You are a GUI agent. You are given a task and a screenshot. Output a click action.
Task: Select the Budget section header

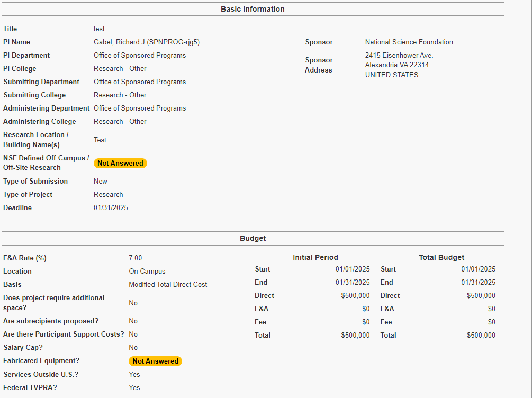tap(253, 239)
